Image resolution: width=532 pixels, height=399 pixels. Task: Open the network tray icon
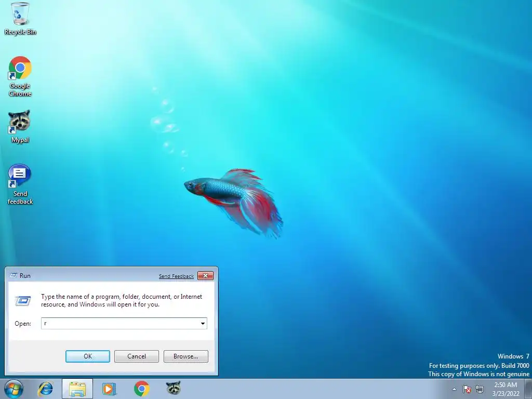coord(480,389)
